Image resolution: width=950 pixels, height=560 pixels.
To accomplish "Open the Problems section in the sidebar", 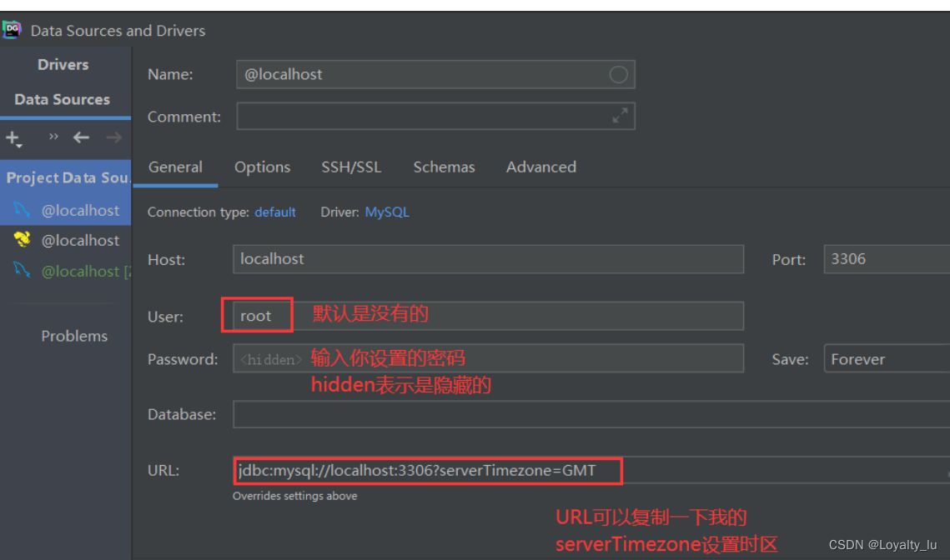I will 74,336.
